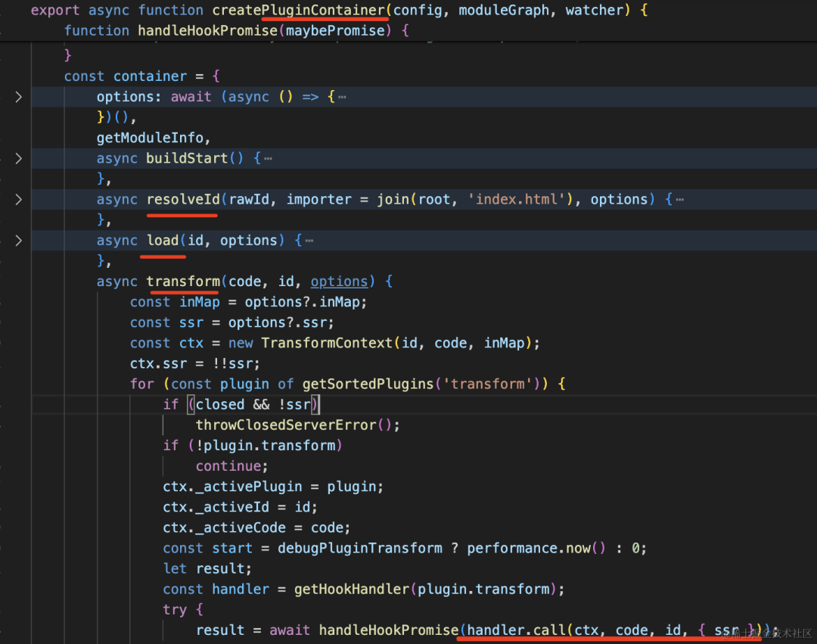This screenshot has height=644, width=817.
Task: Click ctx._activeId assignment line
Action: click(x=240, y=508)
